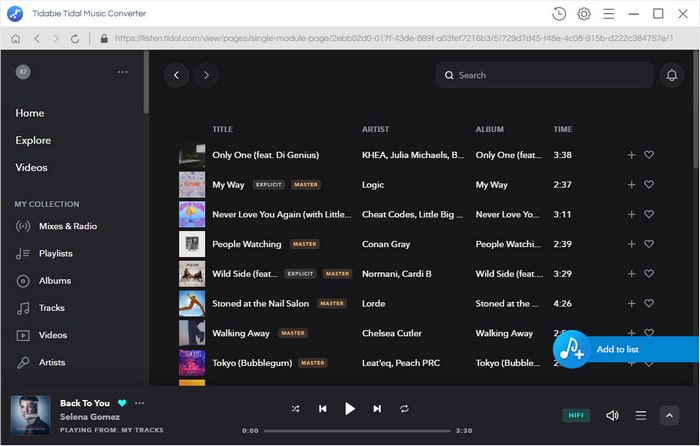Screen dimensions: 700x446
Task: Reload the page with refresh icon
Action: 75,39
